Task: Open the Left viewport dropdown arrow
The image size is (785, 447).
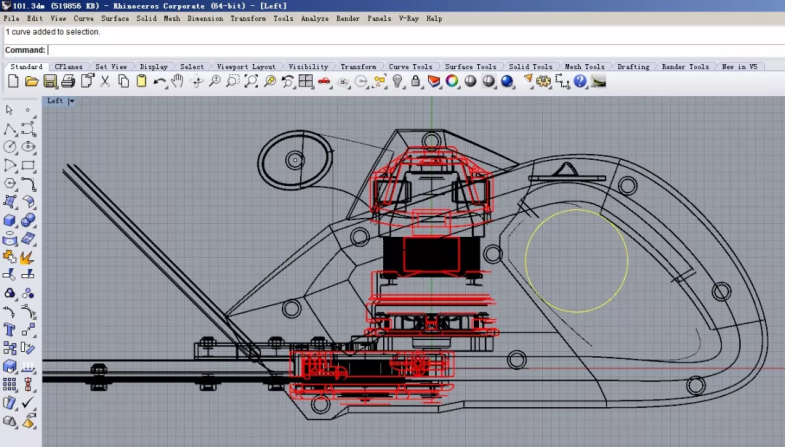Action: pos(71,101)
